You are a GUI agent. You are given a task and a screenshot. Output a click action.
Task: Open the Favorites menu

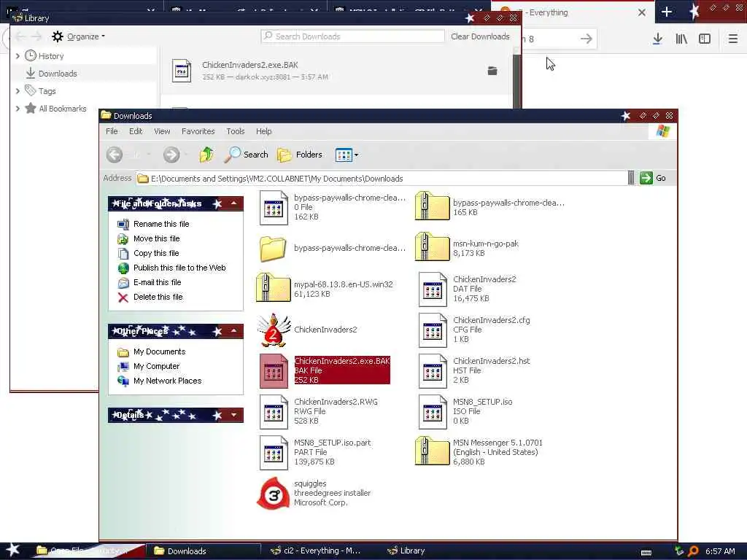[198, 131]
